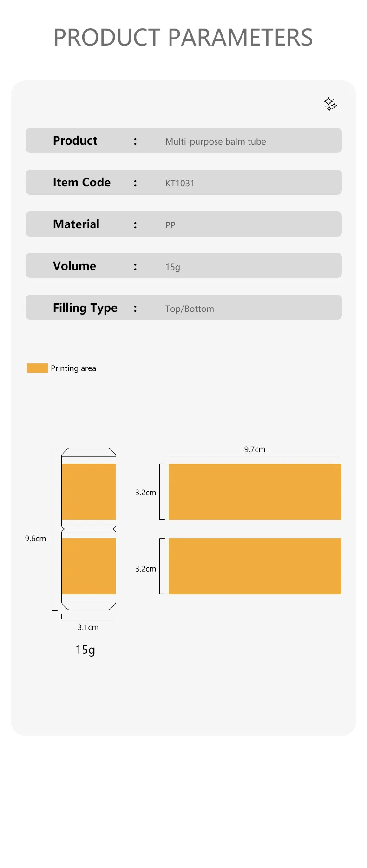
Task: Click the bottom large orange printing rectangle
Action: (255, 566)
